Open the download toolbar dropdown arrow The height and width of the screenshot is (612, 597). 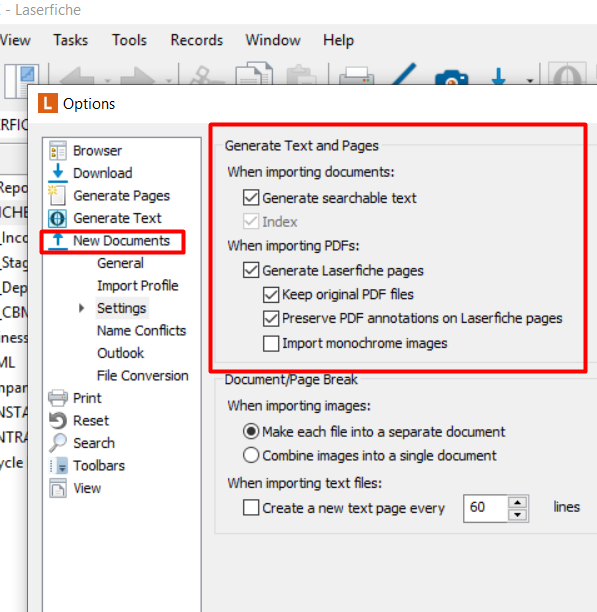coord(530,81)
